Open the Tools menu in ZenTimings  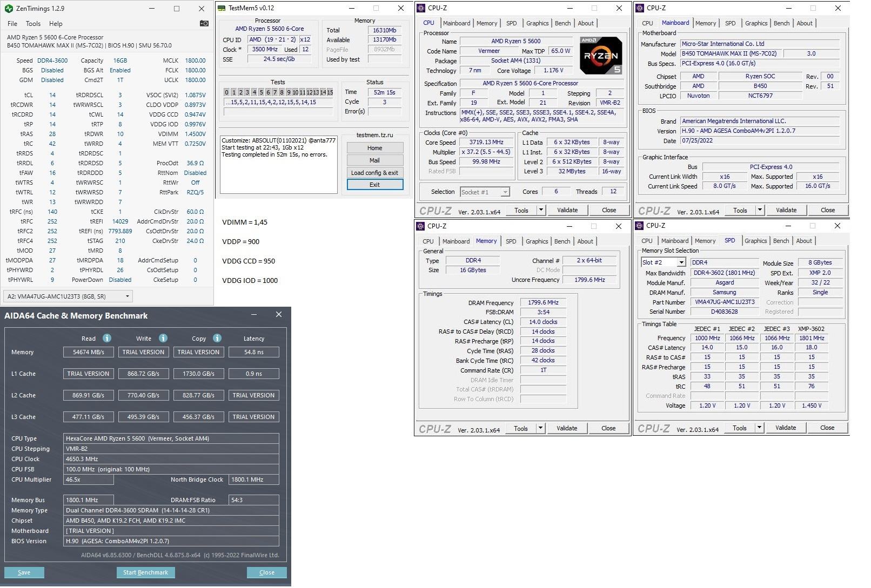[x=33, y=24]
